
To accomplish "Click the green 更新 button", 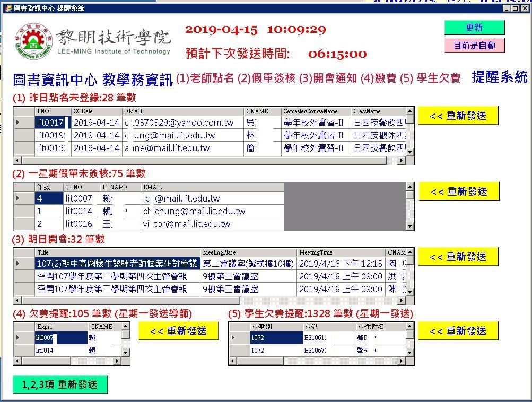I will point(474,28).
